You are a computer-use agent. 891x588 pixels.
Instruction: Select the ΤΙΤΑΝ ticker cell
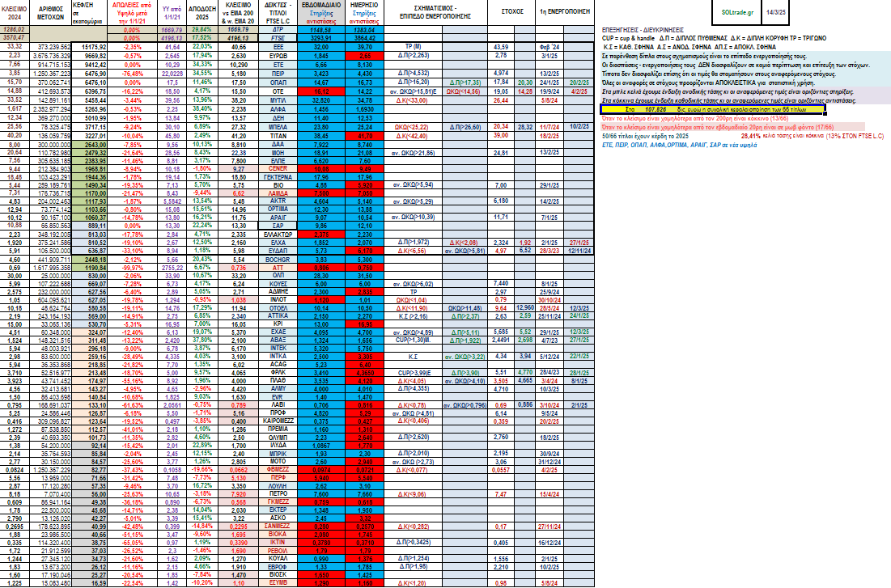[x=278, y=137]
